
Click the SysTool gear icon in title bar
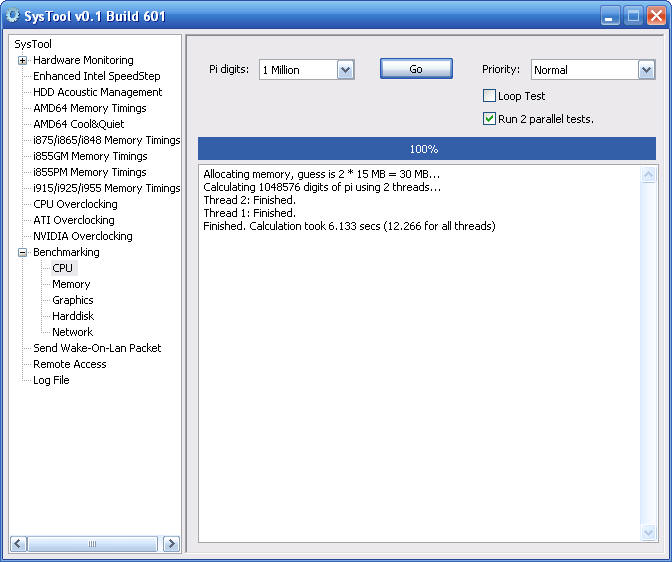[x=13, y=16]
